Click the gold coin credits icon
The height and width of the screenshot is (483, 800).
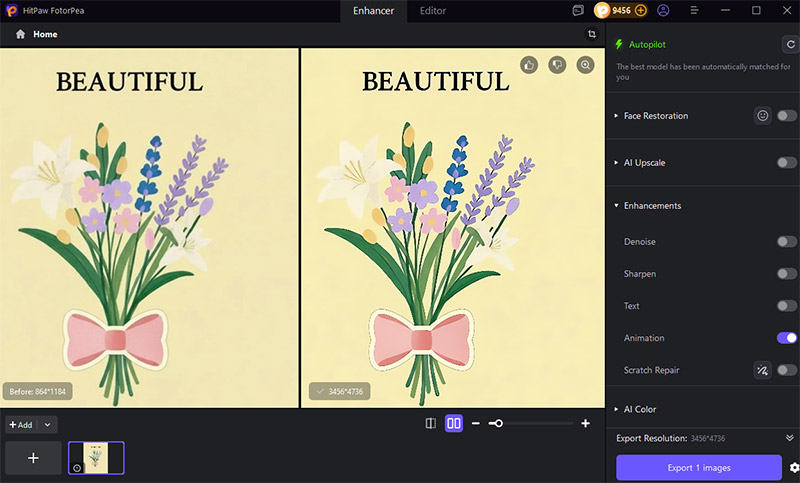(x=602, y=10)
